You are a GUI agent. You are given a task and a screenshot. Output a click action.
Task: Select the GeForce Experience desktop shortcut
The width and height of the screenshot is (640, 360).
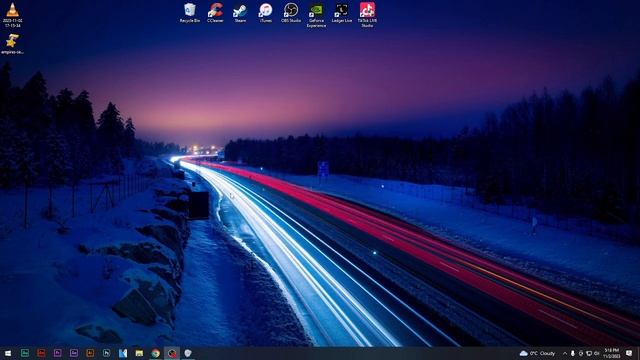click(x=316, y=16)
